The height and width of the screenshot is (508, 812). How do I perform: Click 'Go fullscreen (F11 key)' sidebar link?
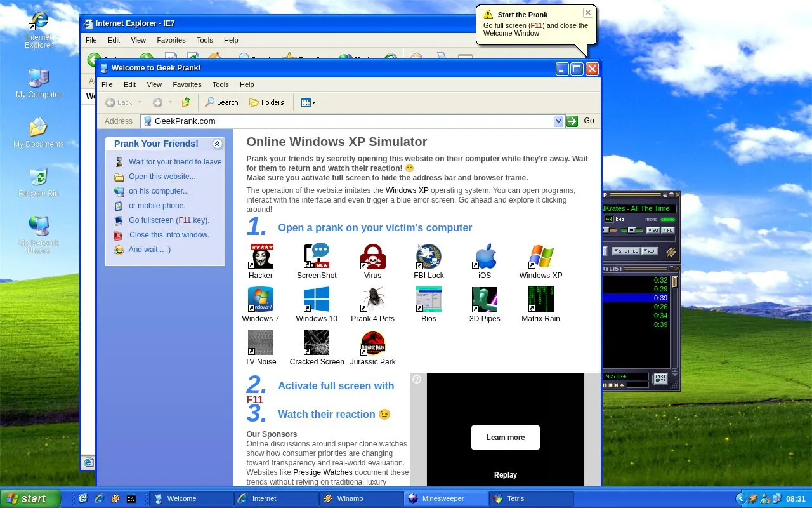[x=169, y=220]
